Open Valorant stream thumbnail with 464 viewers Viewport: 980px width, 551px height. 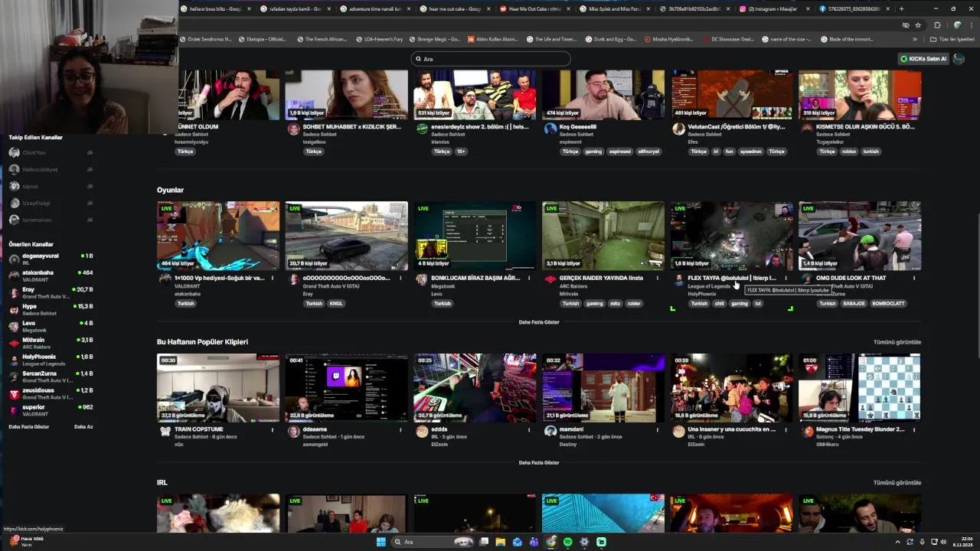tap(218, 236)
